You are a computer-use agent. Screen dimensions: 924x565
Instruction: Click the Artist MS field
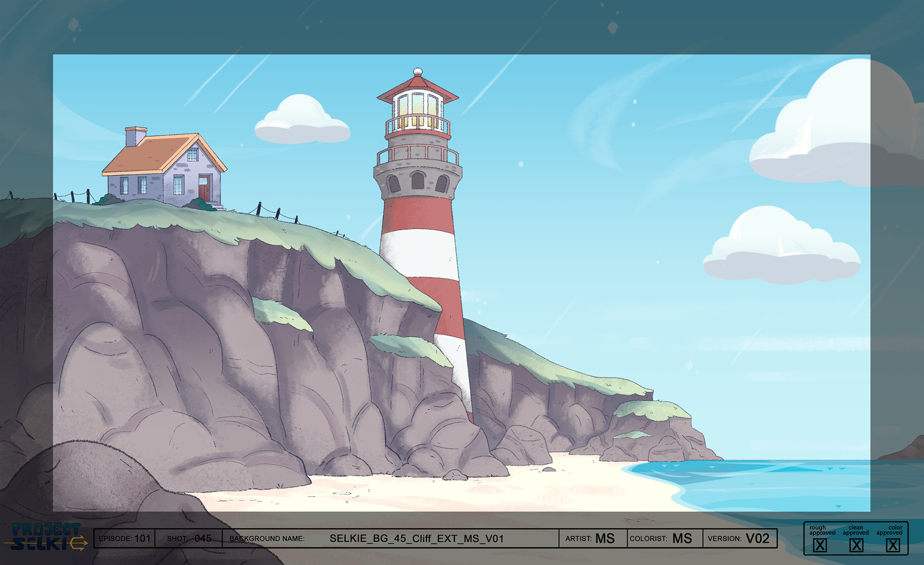point(592,539)
